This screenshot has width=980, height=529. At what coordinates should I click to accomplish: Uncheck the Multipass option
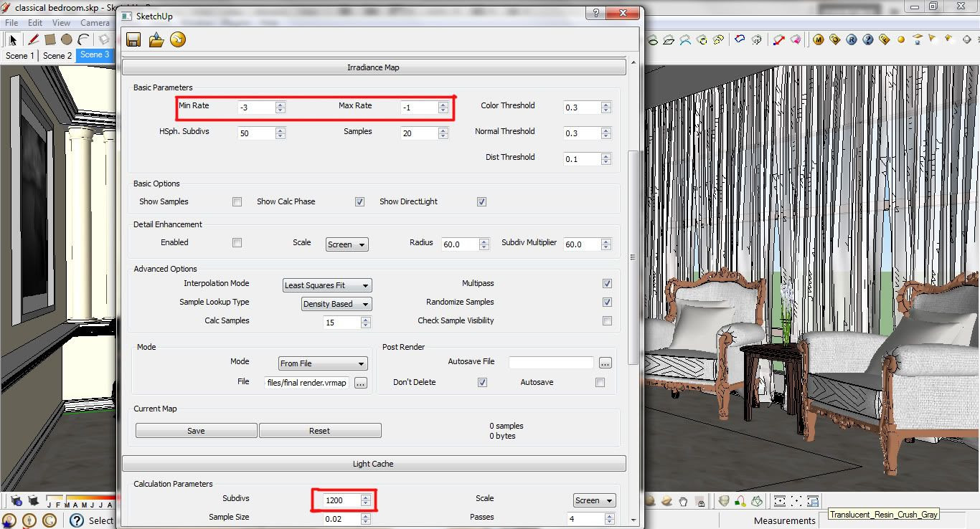607,284
